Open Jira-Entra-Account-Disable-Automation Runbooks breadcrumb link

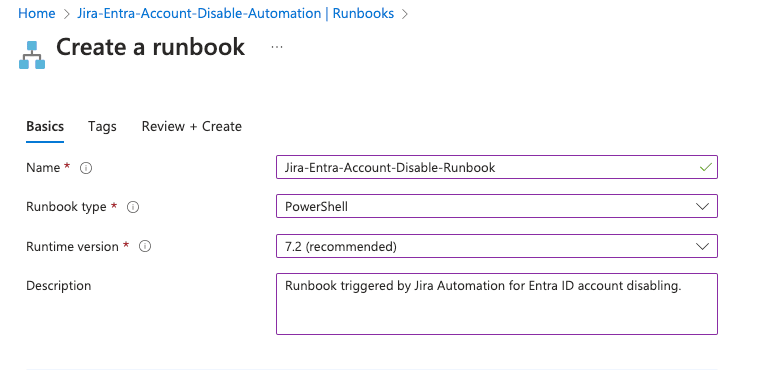(235, 13)
